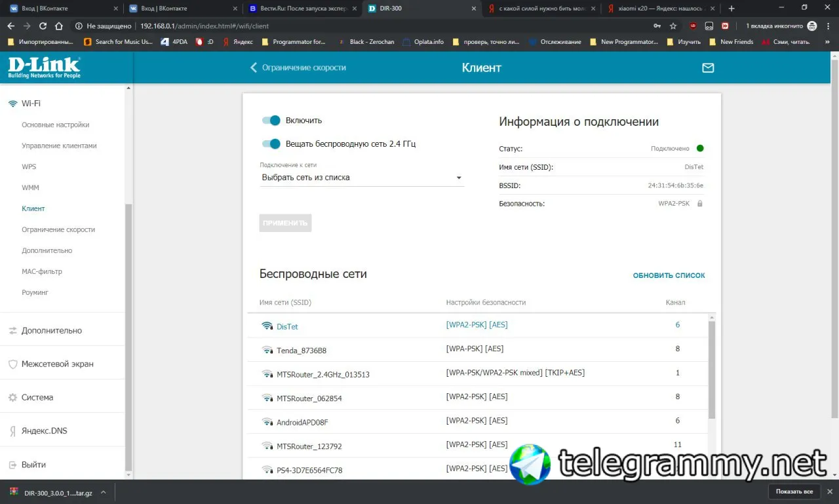Open Дополнительно under the Wi-Fi section

47,250
